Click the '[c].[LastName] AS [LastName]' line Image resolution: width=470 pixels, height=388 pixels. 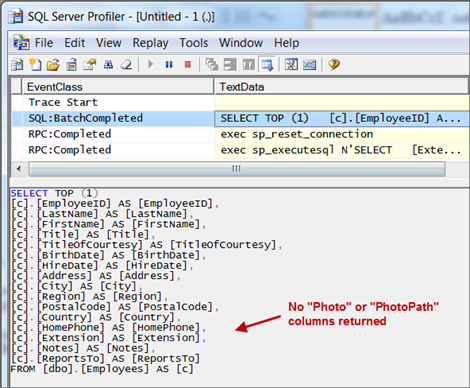pyautogui.click(x=102, y=214)
